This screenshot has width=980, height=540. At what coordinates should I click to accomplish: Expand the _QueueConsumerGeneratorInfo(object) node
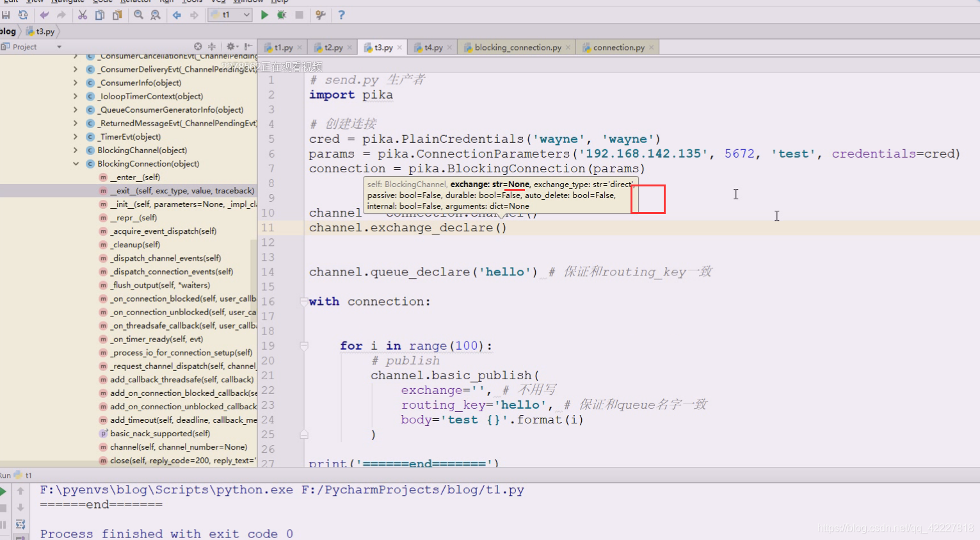click(x=76, y=110)
